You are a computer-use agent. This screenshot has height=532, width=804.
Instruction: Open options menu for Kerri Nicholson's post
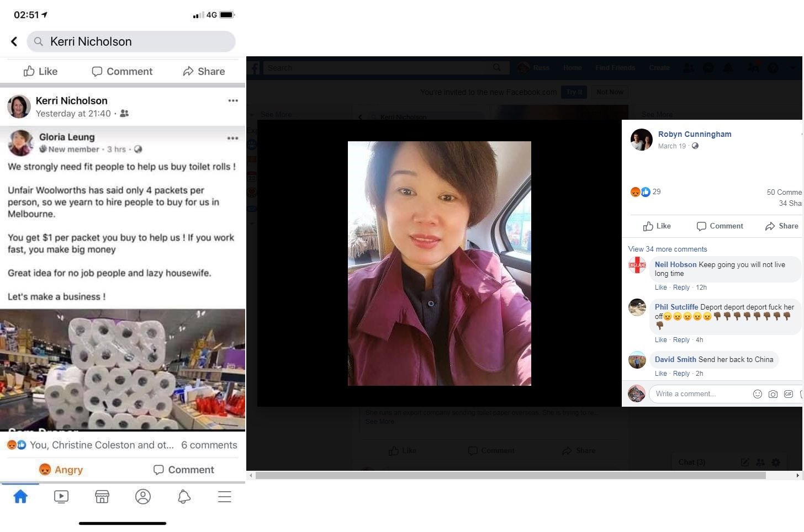[233, 100]
